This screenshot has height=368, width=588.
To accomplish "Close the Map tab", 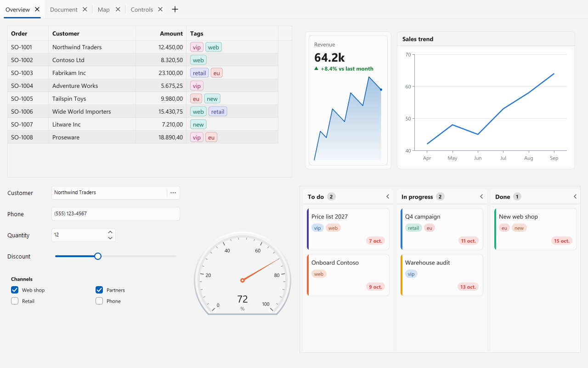I will [x=118, y=9].
